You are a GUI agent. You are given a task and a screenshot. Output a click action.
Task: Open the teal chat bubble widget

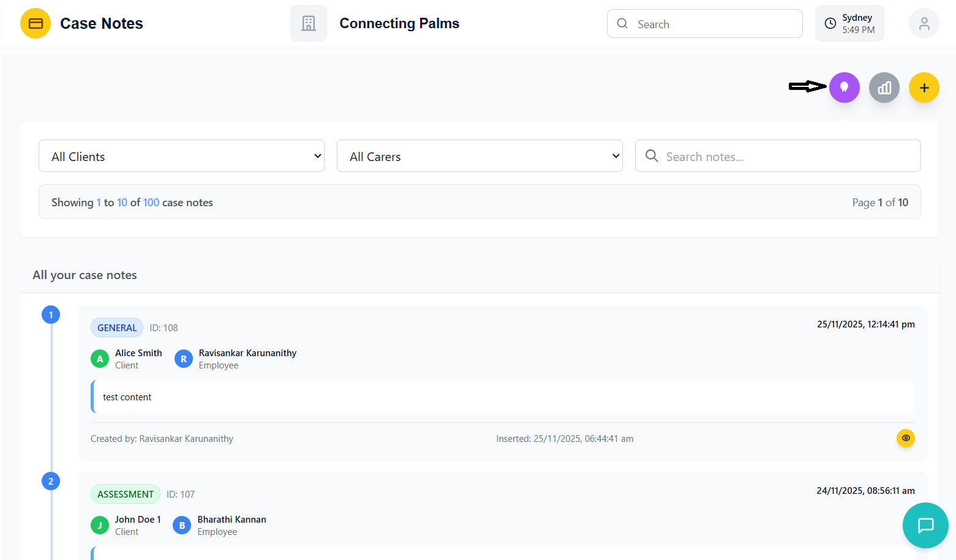pos(925,525)
